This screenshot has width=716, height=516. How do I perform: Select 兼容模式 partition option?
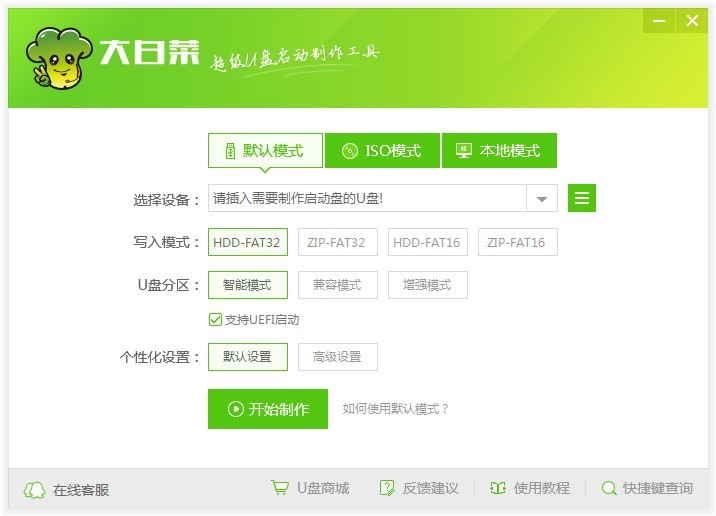pos(337,285)
